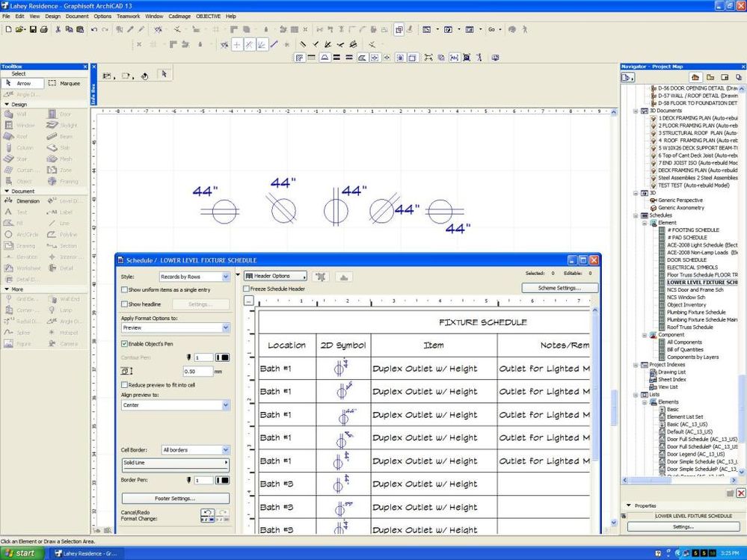This screenshot has width=747, height=560.
Task: Check Freeze Schedule Header option
Action: [x=247, y=289]
